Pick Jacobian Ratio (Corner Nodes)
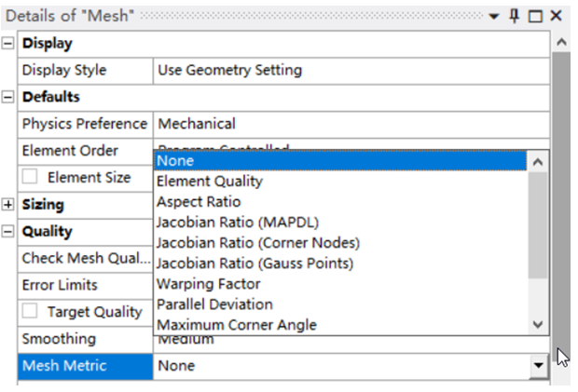This screenshot has height=392, width=578. tap(258, 243)
